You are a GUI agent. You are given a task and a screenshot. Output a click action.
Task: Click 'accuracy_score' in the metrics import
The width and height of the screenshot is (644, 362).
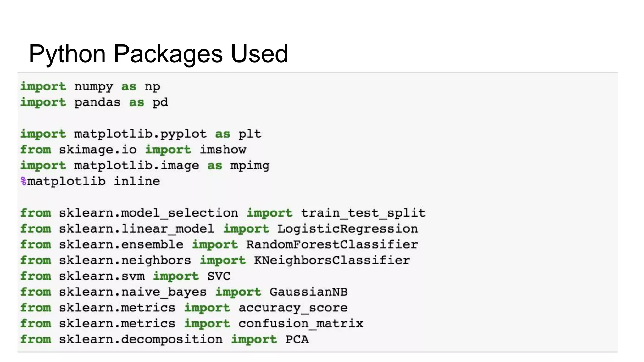coord(293,308)
